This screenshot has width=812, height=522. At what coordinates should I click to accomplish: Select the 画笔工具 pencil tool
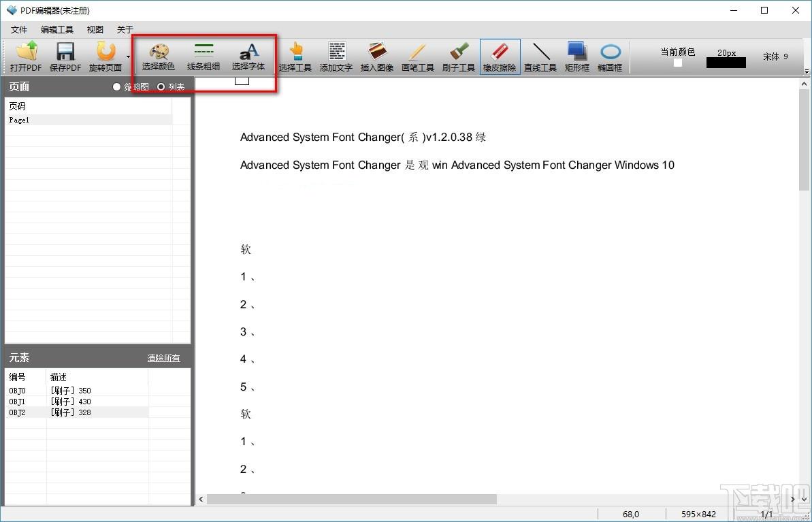click(418, 57)
